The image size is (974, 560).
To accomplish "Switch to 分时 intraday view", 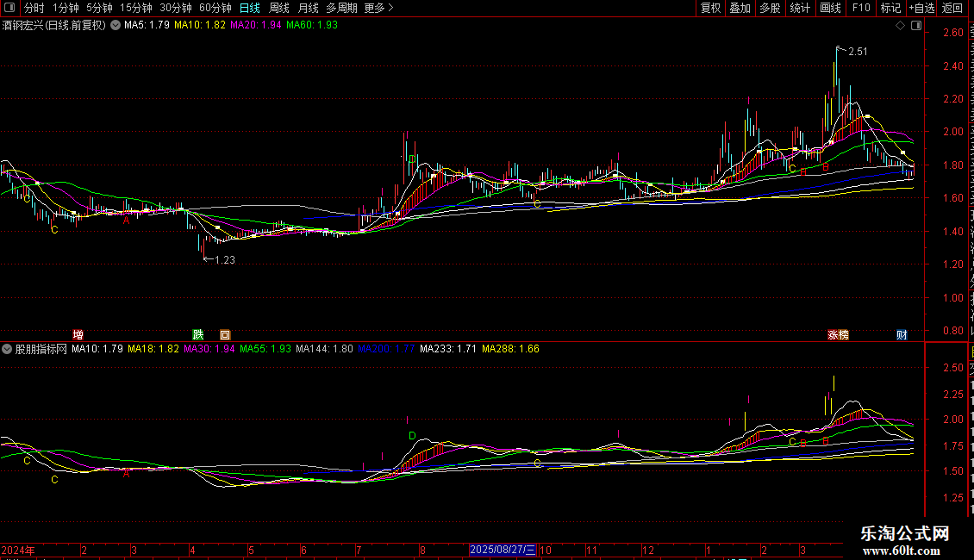I will [34, 8].
